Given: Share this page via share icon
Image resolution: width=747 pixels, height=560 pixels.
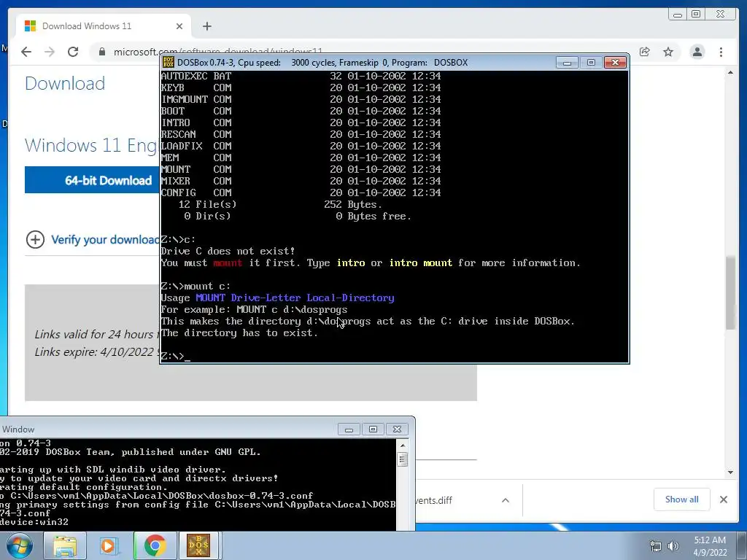Looking at the screenshot, I should (x=645, y=52).
